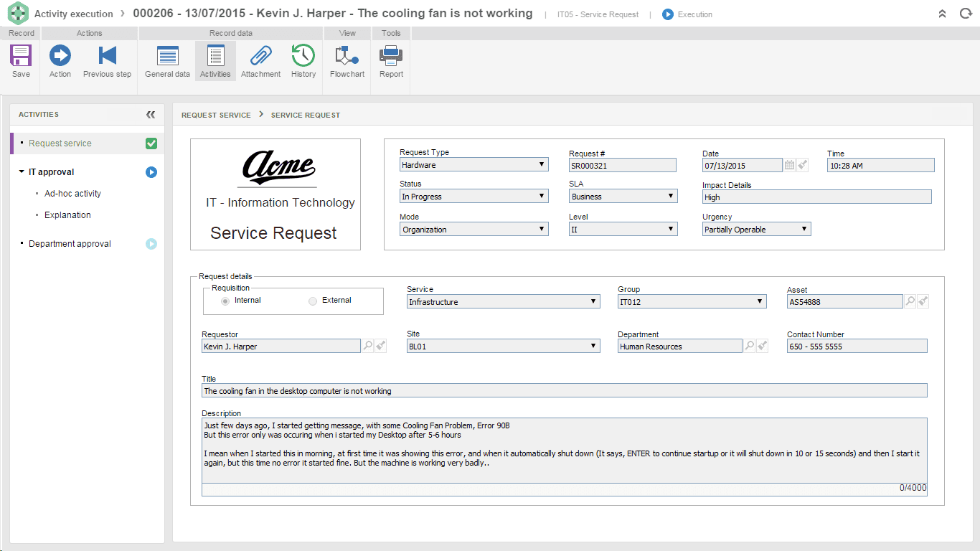Open General data view

tap(167, 56)
